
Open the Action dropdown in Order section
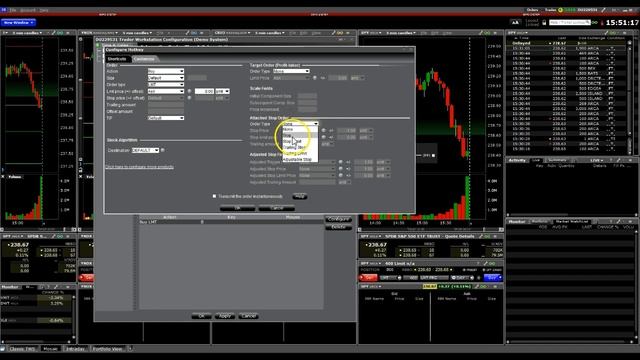tap(166, 71)
